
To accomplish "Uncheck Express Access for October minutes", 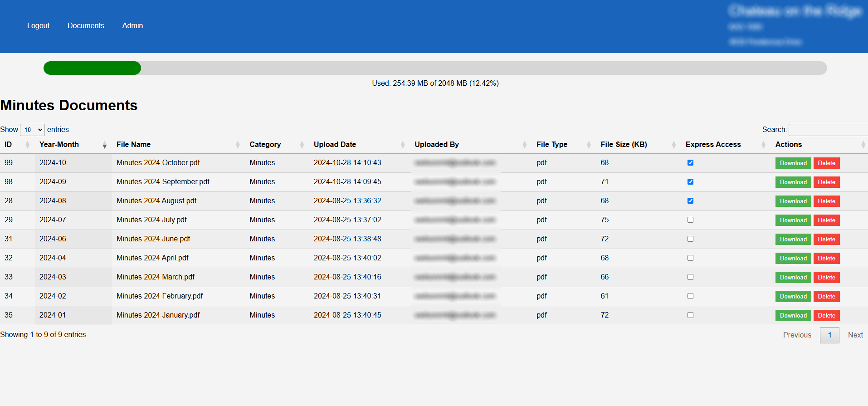I will coord(690,163).
